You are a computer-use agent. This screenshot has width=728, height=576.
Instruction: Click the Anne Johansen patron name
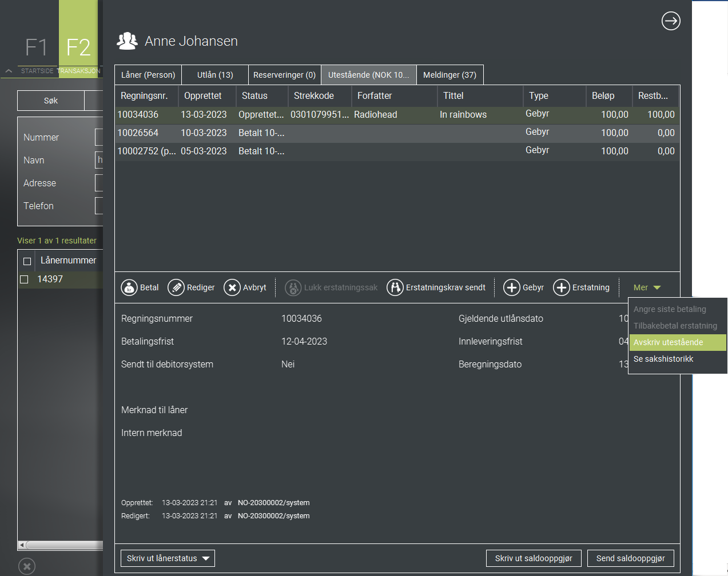tap(191, 41)
